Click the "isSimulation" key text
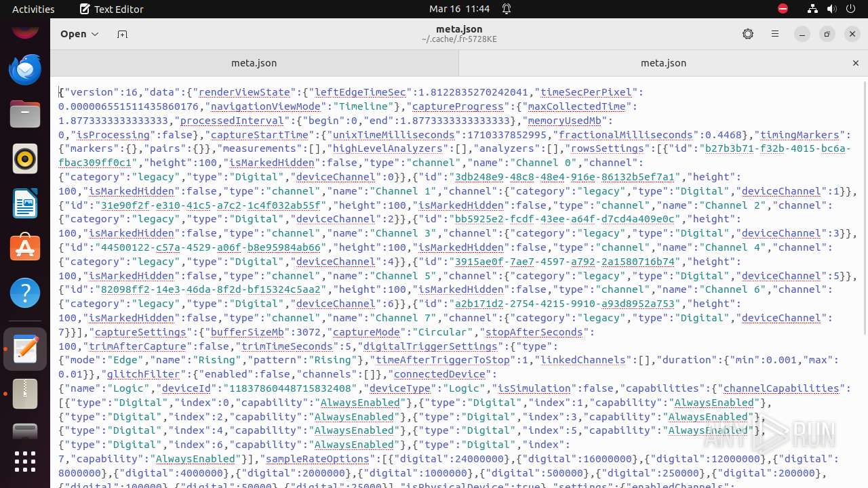The width and height of the screenshot is (868, 488). pos(534,388)
